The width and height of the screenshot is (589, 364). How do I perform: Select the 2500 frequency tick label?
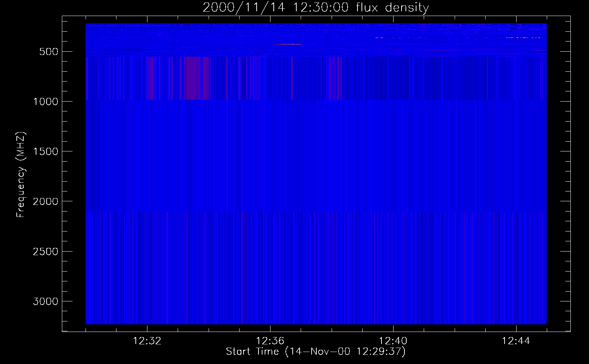[x=46, y=252]
